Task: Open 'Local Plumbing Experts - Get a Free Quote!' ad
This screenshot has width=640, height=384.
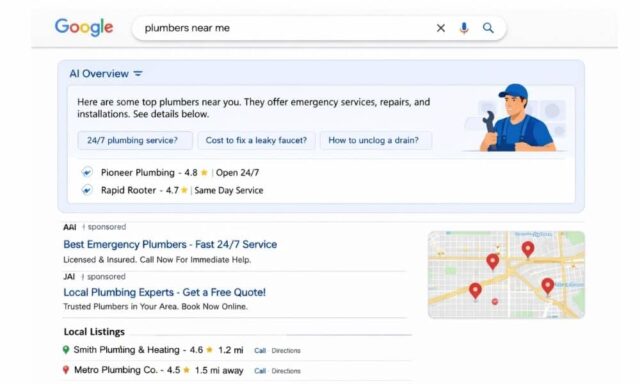Action: (x=164, y=293)
